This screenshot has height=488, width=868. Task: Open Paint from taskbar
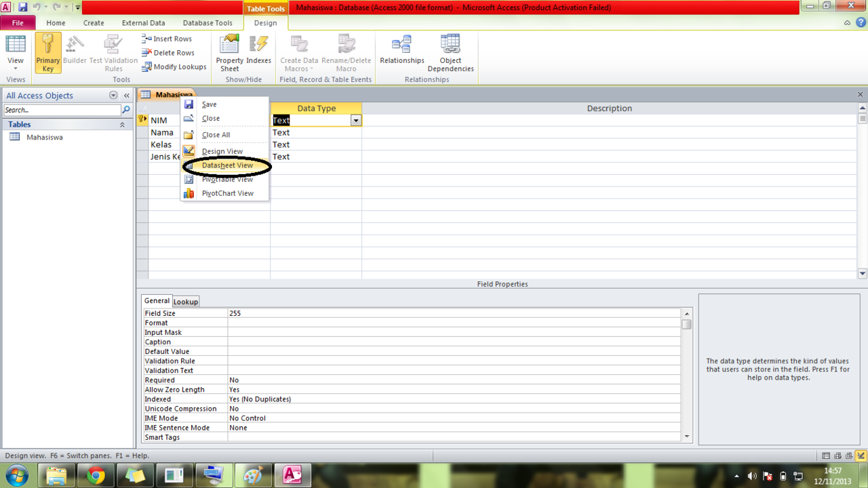point(253,475)
